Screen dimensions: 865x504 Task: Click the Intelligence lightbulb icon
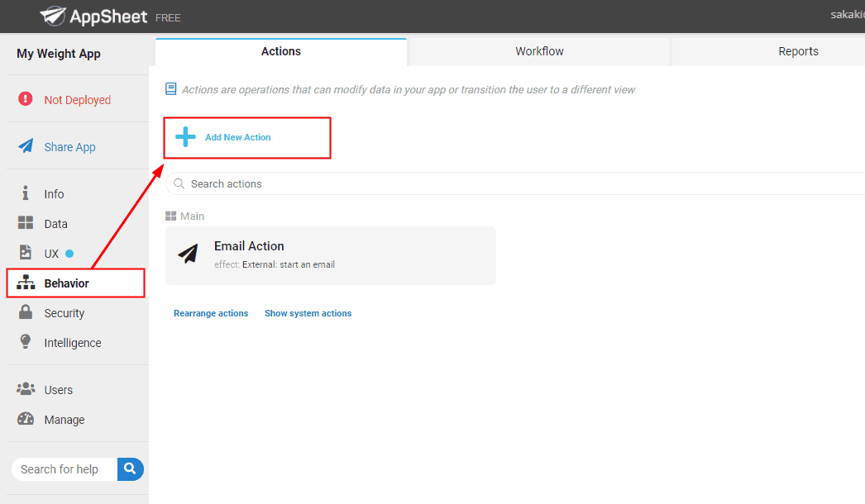point(26,342)
